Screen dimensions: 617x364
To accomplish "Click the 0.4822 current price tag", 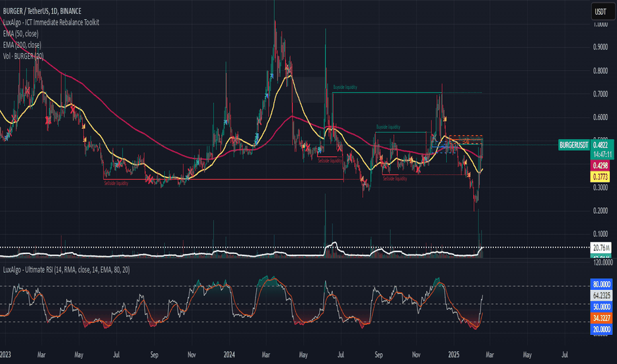I will pos(602,145).
